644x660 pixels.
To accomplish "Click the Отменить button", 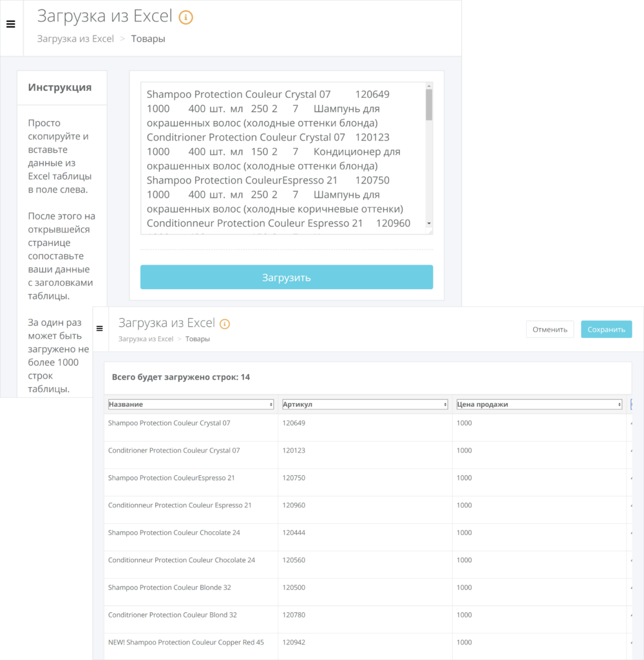I will 550,330.
